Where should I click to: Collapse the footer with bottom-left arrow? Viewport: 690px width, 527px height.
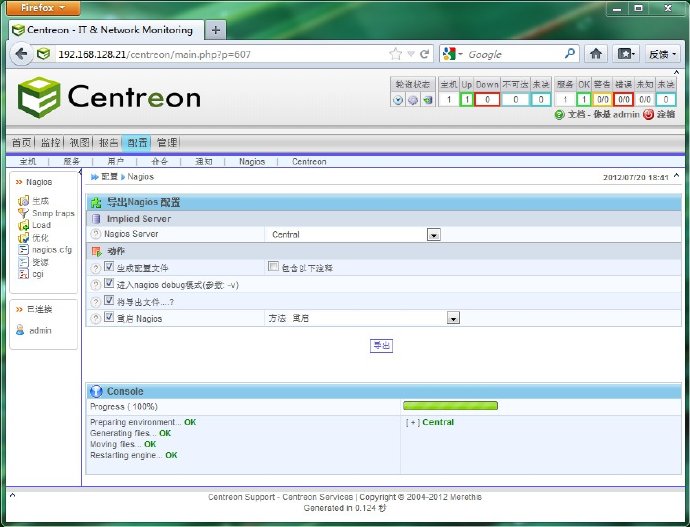[x=12, y=495]
